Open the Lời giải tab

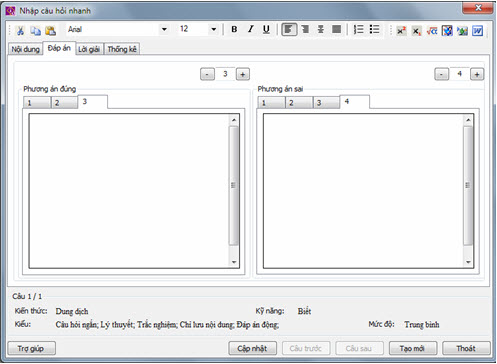[x=89, y=49]
